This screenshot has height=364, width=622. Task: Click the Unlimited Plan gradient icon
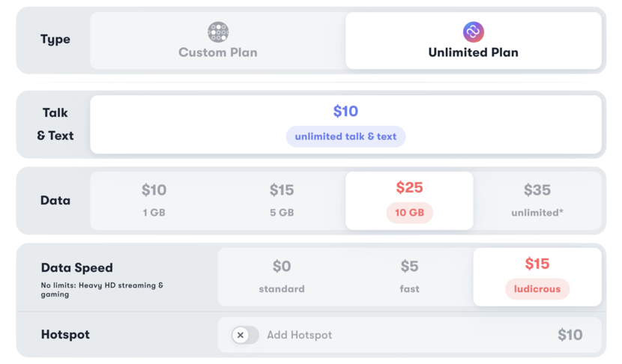pyautogui.click(x=473, y=32)
